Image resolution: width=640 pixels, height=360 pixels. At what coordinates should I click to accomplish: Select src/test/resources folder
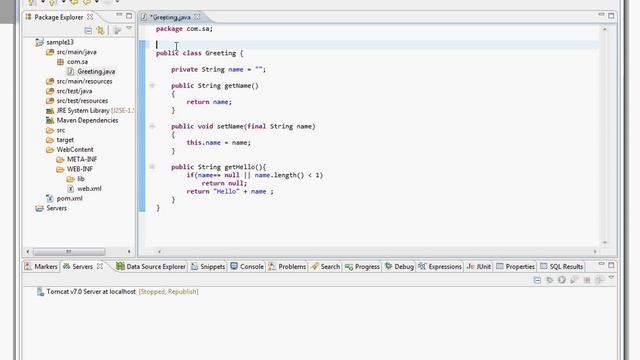82,101
